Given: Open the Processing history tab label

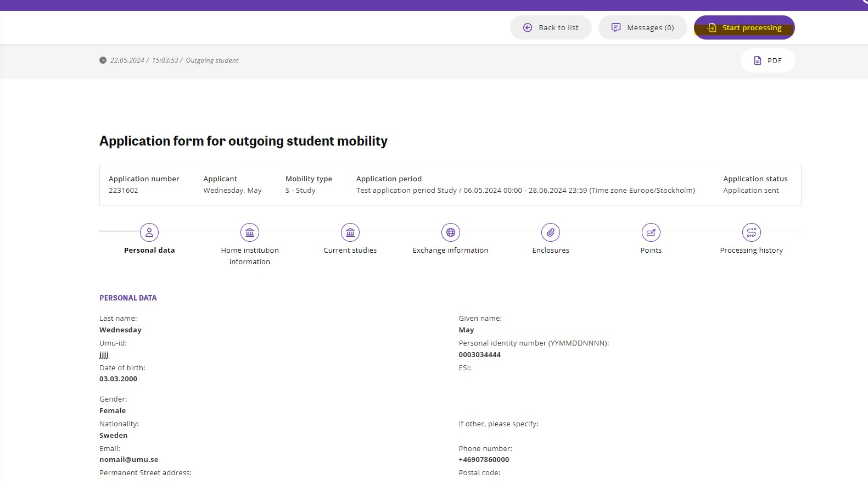Looking at the screenshot, I should (751, 251).
